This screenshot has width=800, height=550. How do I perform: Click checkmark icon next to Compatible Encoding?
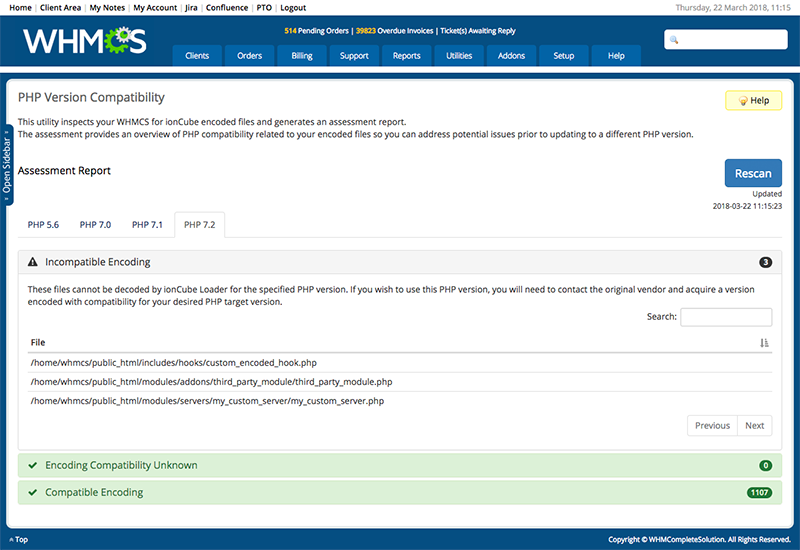pyautogui.click(x=33, y=492)
